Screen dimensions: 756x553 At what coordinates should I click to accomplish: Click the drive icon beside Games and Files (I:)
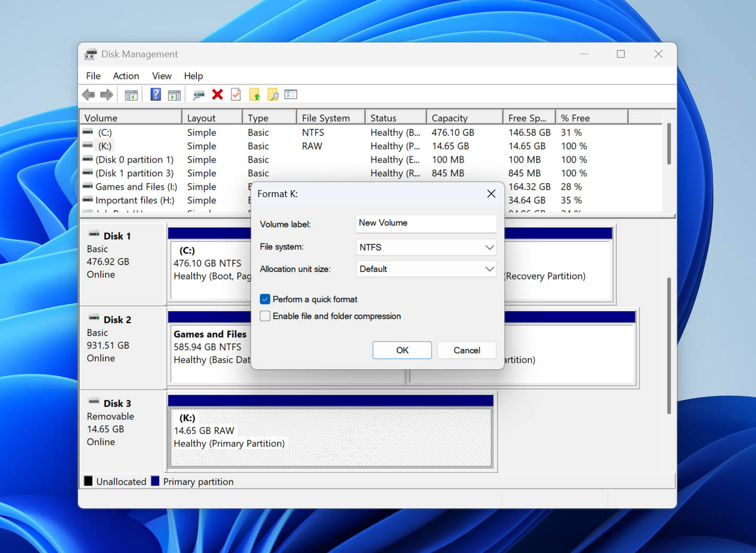88,186
